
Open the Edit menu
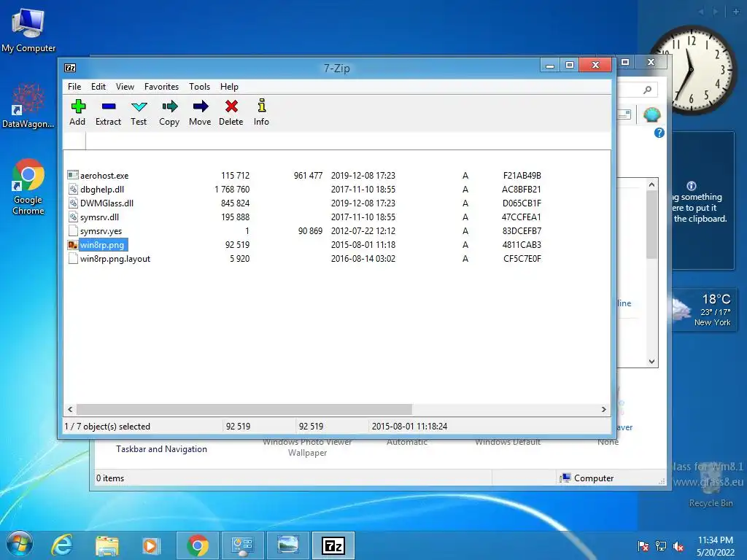click(98, 87)
